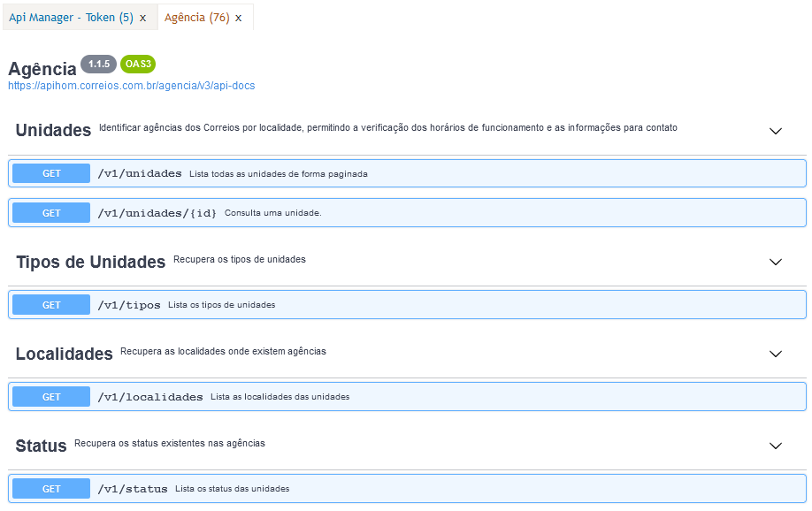Click 'Consulta uma unidade.' description
Image resolution: width=812 pixels, height=511 pixels.
click(273, 213)
